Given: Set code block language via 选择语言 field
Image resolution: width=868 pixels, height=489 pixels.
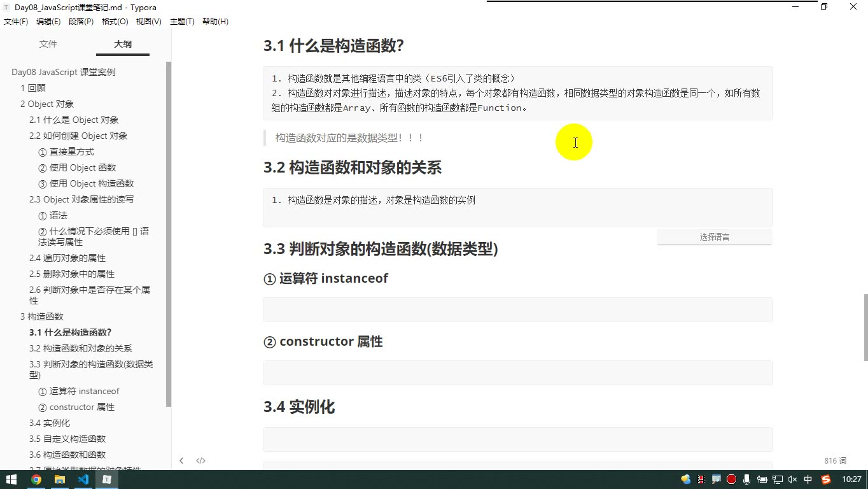Looking at the screenshot, I should click(x=715, y=237).
